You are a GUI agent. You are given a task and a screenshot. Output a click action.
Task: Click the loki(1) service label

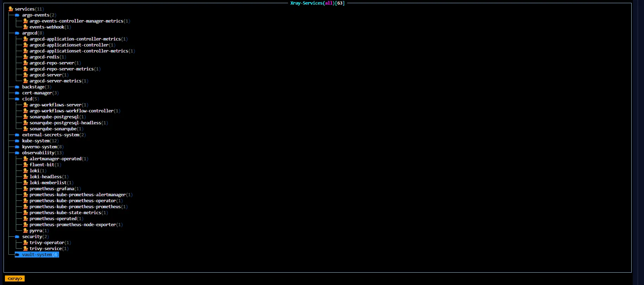(x=38, y=171)
